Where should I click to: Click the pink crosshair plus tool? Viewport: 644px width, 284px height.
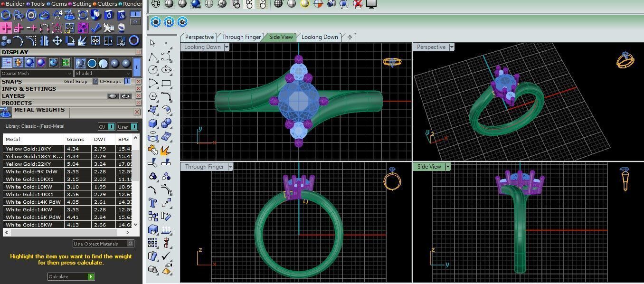click(6, 28)
